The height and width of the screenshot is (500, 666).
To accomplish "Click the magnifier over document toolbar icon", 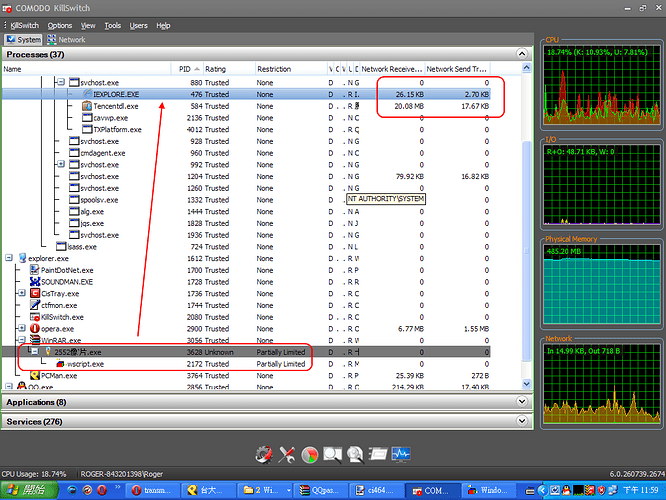I will click(x=356, y=455).
